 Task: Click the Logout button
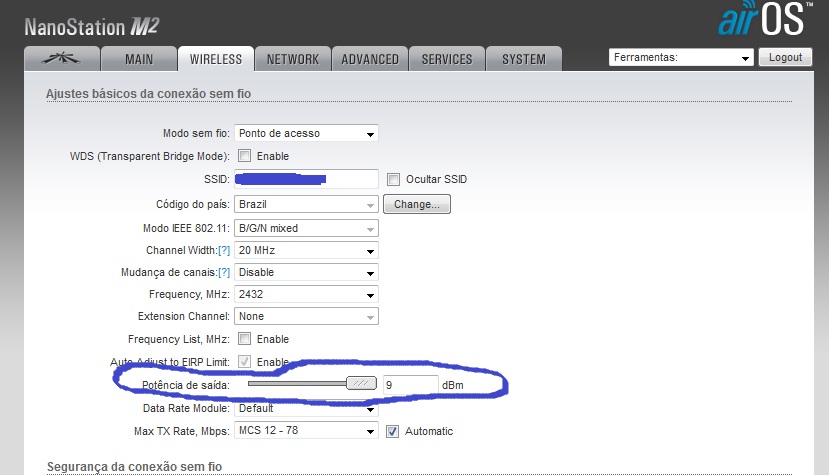click(785, 57)
